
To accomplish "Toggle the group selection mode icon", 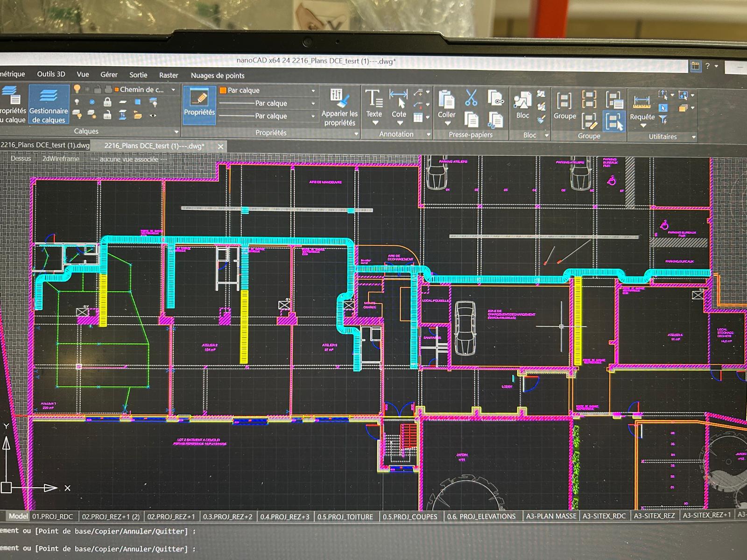I will 614,121.
